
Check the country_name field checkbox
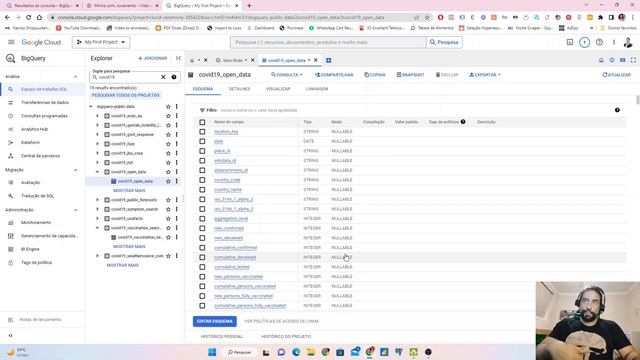(x=202, y=189)
